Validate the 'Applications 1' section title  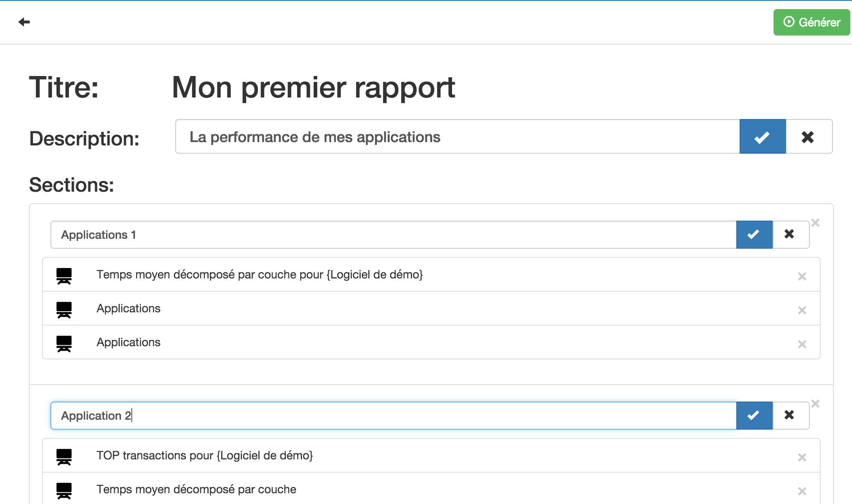(x=754, y=234)
